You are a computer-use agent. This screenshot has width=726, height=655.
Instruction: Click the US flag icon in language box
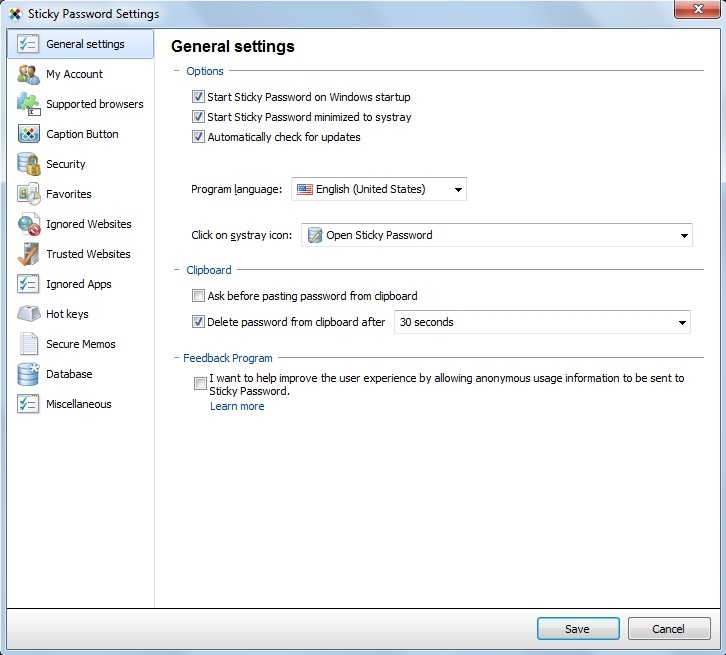[304, 189]
